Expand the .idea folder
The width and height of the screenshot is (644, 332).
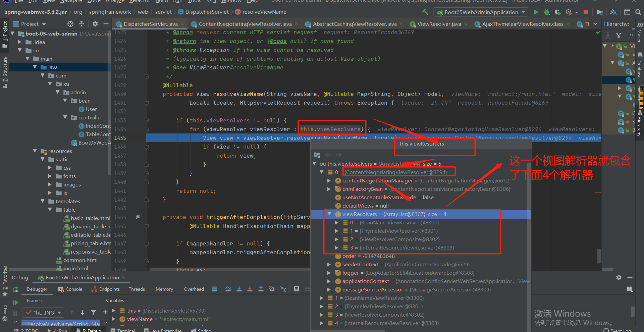[19, 42]
